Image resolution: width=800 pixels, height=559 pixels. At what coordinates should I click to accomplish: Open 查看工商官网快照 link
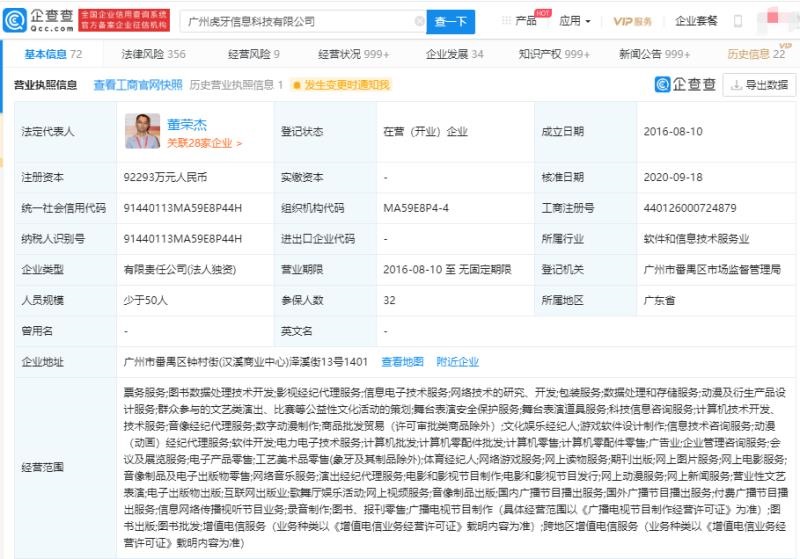pos(138,85)
